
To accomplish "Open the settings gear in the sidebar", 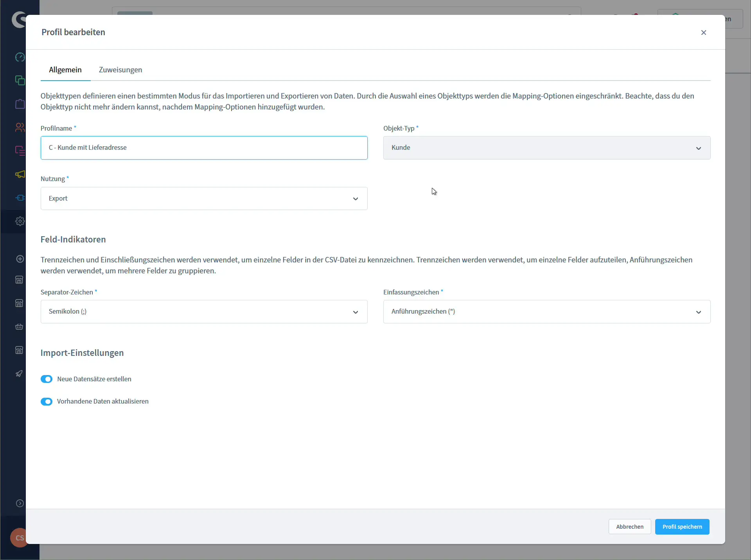I will tap(20, 221).
